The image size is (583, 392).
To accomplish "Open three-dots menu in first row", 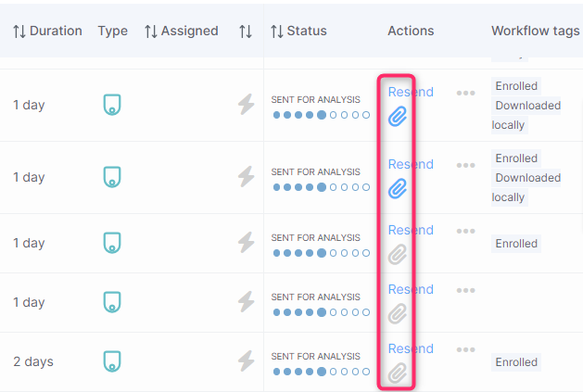I will 466,93.
